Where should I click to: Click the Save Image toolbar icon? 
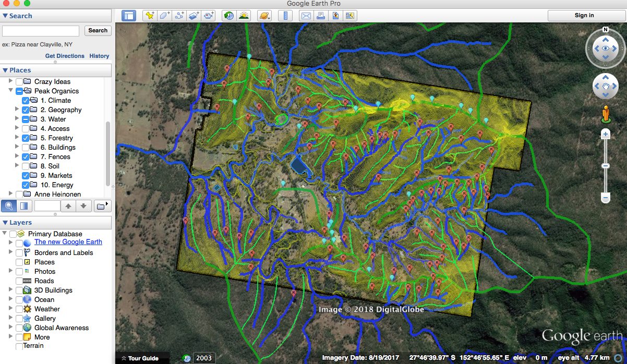coord(335,16)
